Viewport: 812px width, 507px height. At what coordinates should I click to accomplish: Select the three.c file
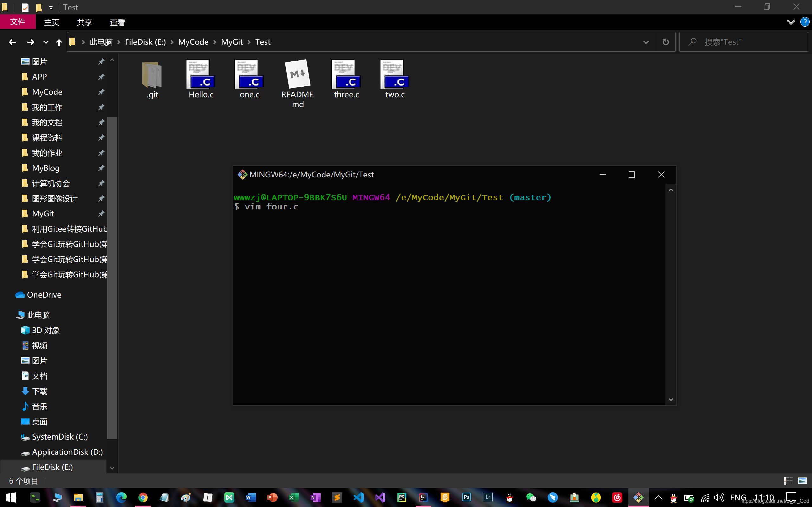pyautogui.click(x=346, y=75)
